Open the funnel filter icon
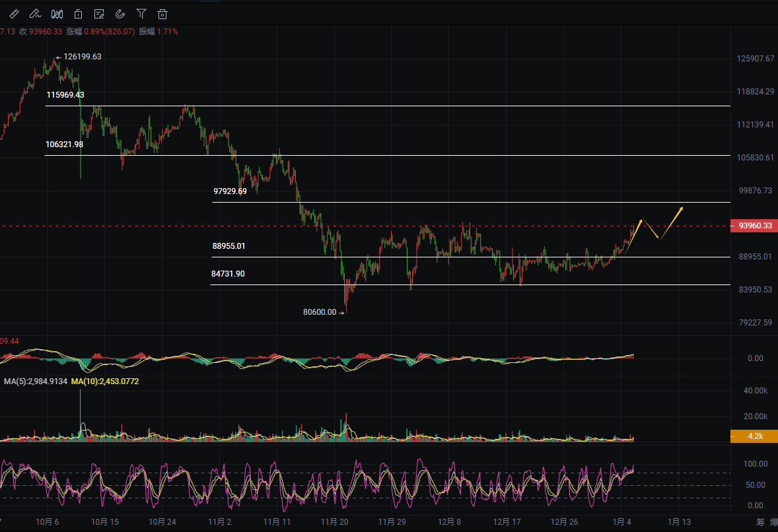The height and width of the screenshot is (532, 778). coord(141,13)
